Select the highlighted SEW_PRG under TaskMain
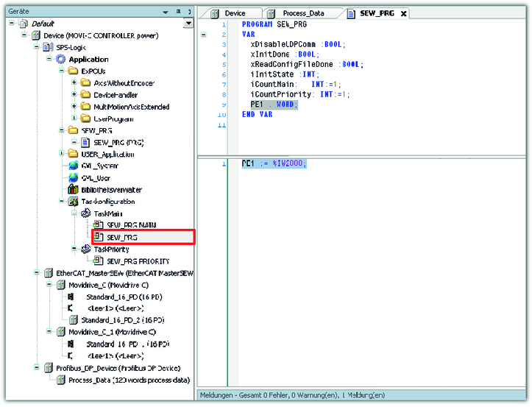This screenshot has width=532, height=407. [x=122, y=237]
